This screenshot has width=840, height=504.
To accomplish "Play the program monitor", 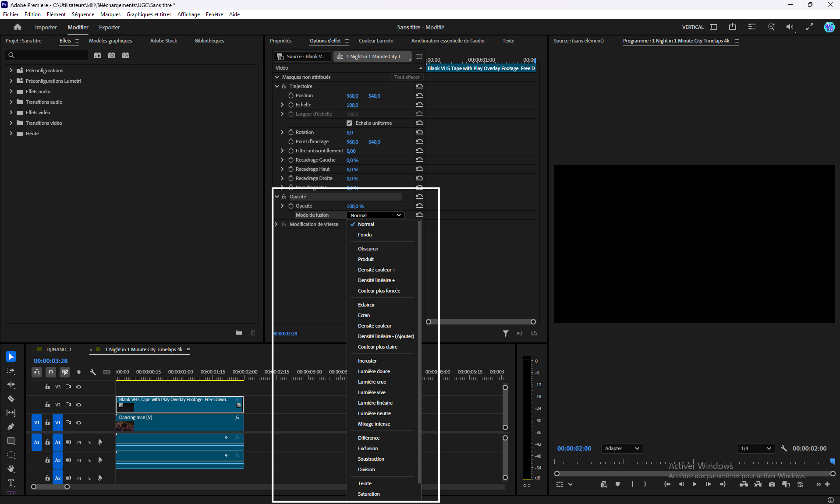I will pos(695,484).
